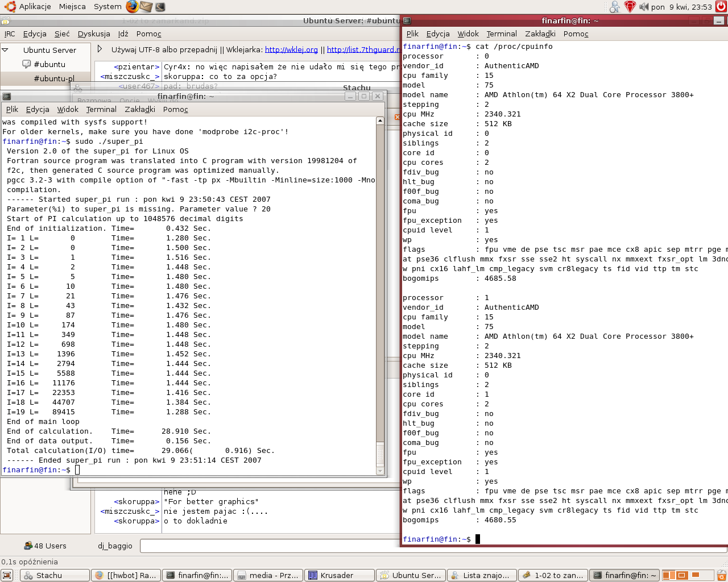Viewport: 728px width, 582px height.
Task: Switch to Stachu window in taskbar
Action: click(55, 575)
